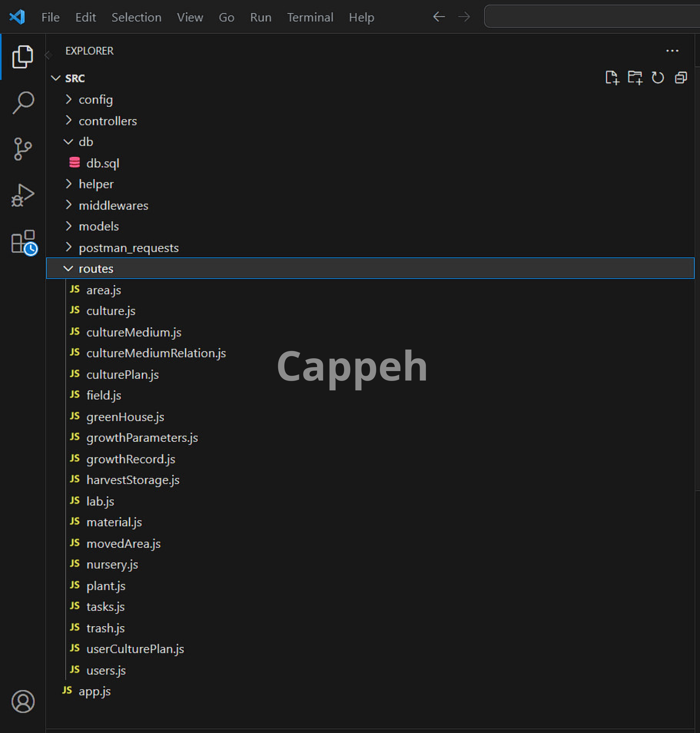Go back with the left arrow
Image resolution: width=700 pixels, height=733 pixels.
click(439, 17)
